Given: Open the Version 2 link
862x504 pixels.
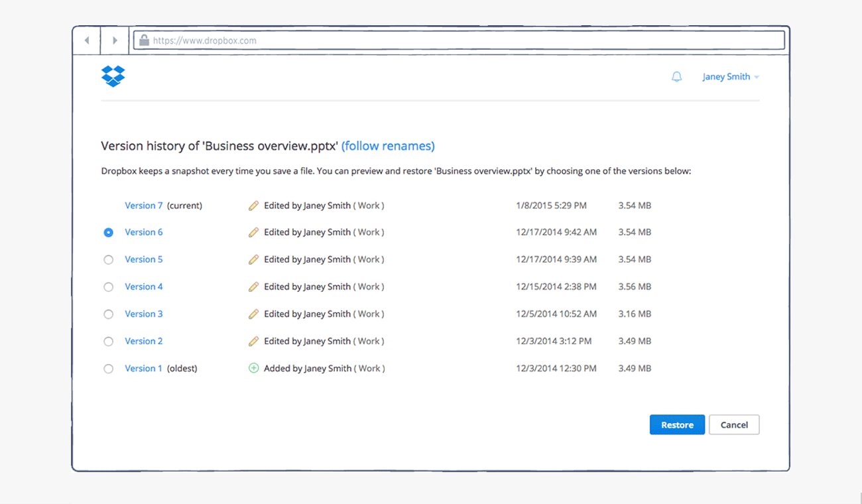Looking at the screenshot, I should 143,341.
